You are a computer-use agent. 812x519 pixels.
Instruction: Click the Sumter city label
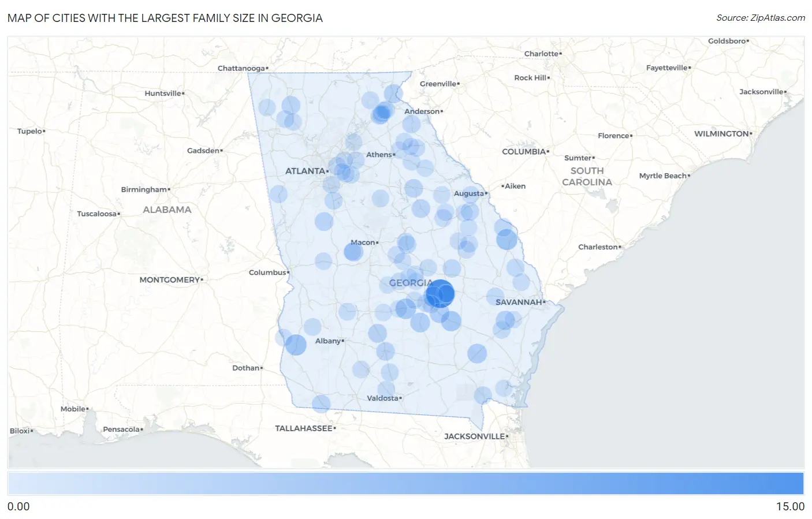coord(578,158)
